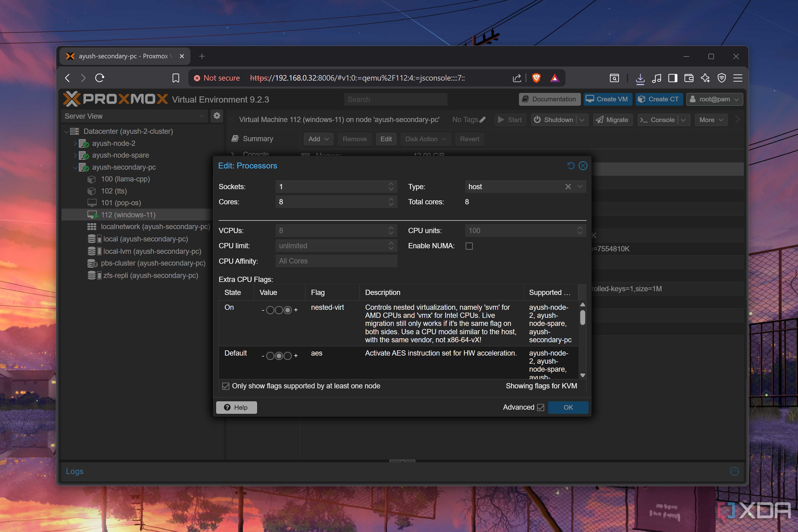798x532 pixels.
Task: Open the browser downloads icon
Action: (640, 78)
